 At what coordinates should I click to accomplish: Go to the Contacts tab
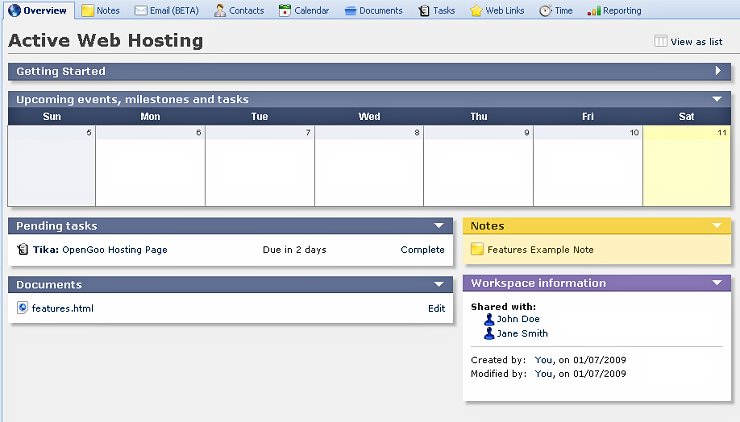239,10
